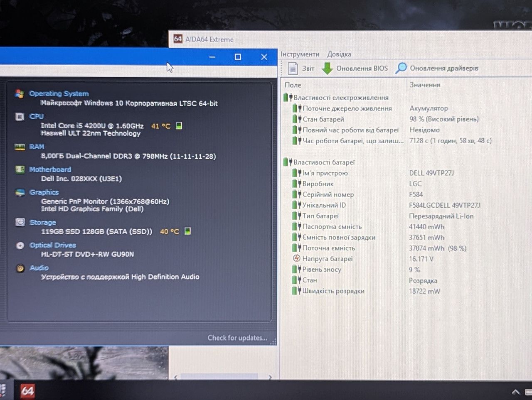Open the Graphics section link
Screen dimensions: 532x400
coord(44,192)
